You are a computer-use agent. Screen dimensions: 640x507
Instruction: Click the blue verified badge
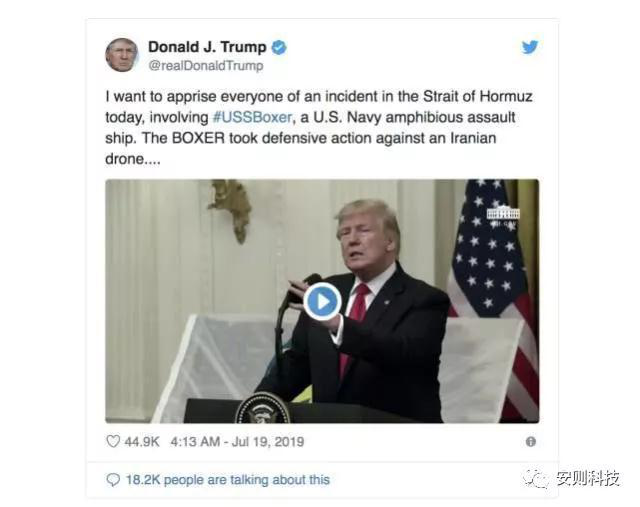pos(279,47)
